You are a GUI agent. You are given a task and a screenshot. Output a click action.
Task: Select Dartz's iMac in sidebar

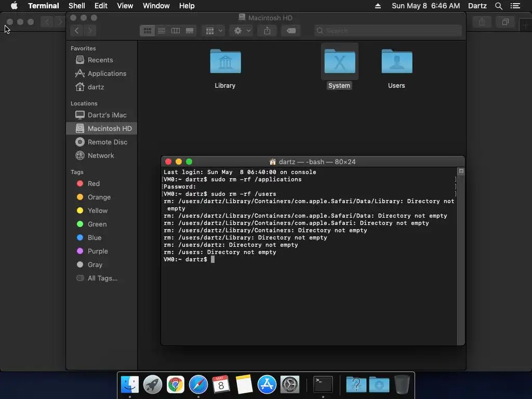pos(101,115)
